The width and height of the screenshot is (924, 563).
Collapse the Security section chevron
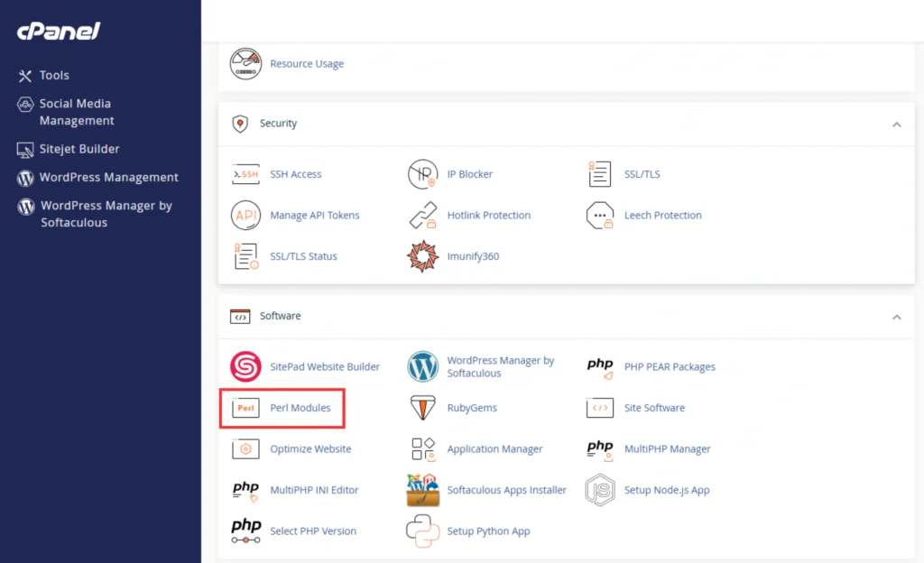pos(896,125)
